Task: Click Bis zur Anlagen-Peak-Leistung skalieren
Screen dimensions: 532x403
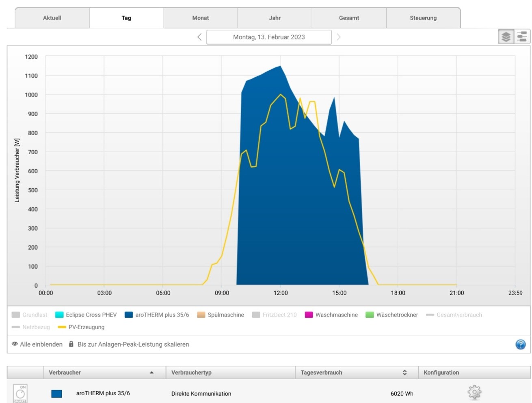Action: (133, 344)
